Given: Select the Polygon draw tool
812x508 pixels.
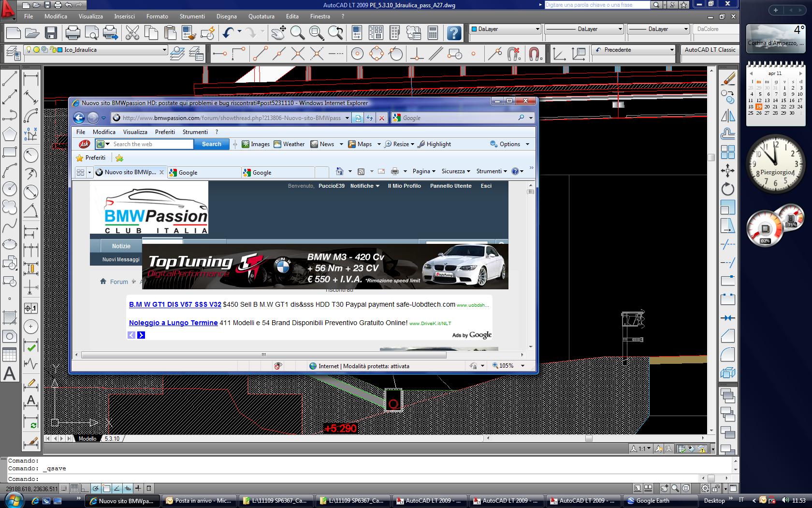Looking at the screenshot, I should coord(10,134).
